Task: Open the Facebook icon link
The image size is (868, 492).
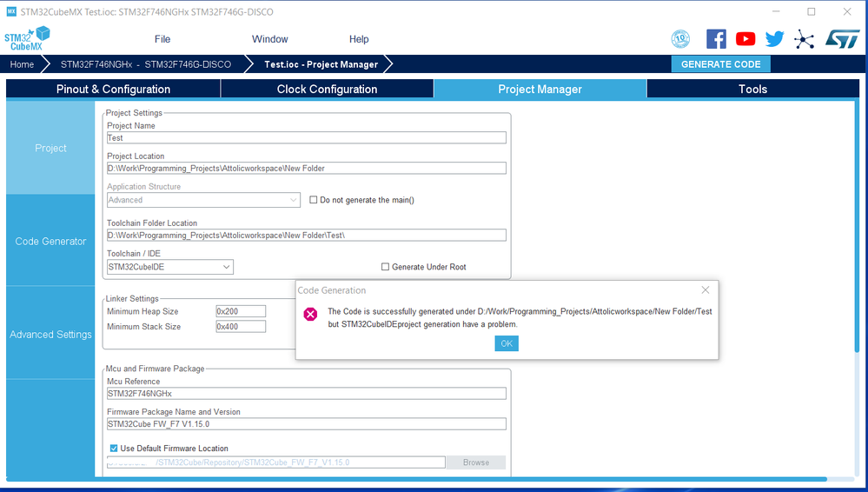Action: (x=716, y=39)
